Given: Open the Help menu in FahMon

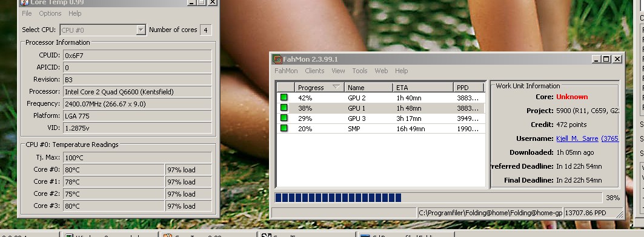Looking at the screenshot, I should coord(401,71).
